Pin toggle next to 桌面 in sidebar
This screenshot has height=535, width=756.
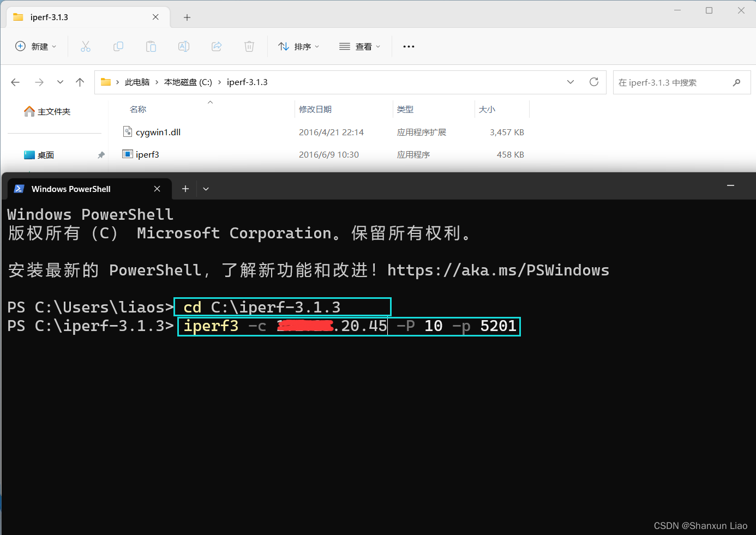coord(101,155)
